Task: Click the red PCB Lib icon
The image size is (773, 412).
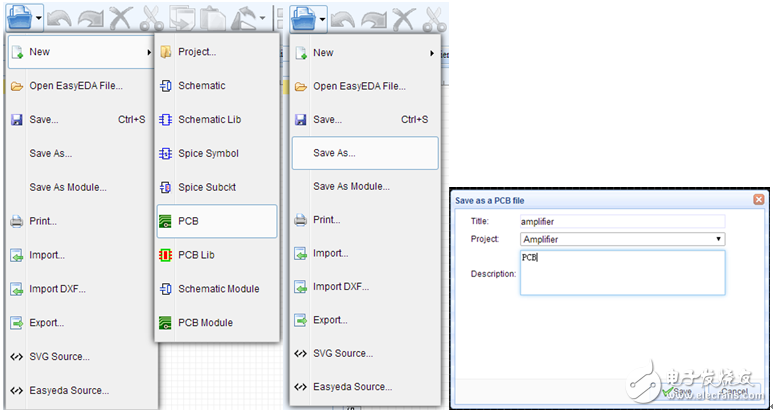Action: [x=166, y=255]
